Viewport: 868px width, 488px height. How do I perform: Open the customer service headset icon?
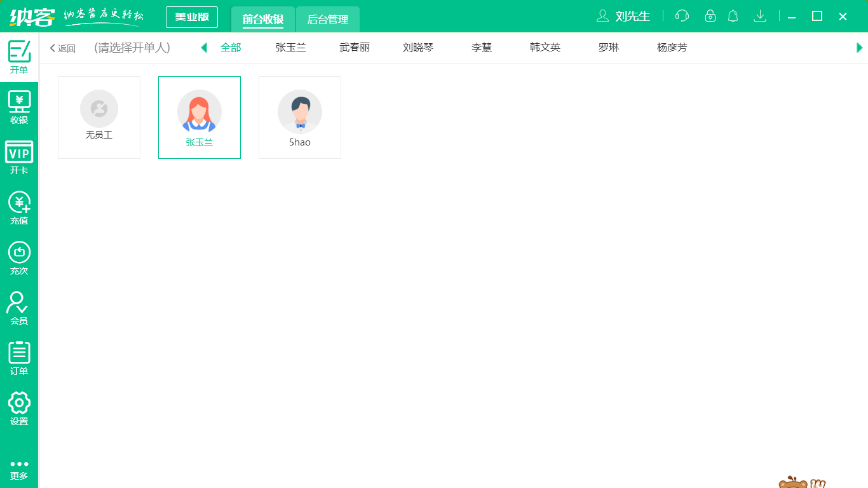(x=682, y=16)
